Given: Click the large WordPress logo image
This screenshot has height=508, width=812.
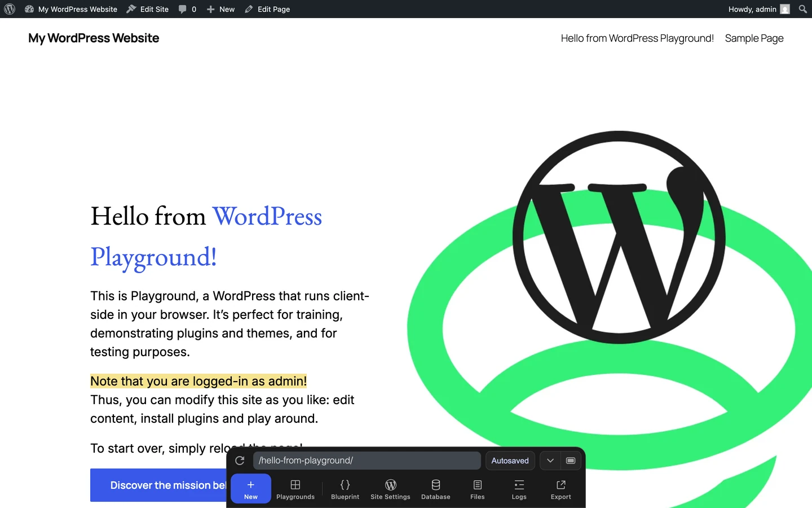Looking at the screenshot, I should (x=619, y=237).
